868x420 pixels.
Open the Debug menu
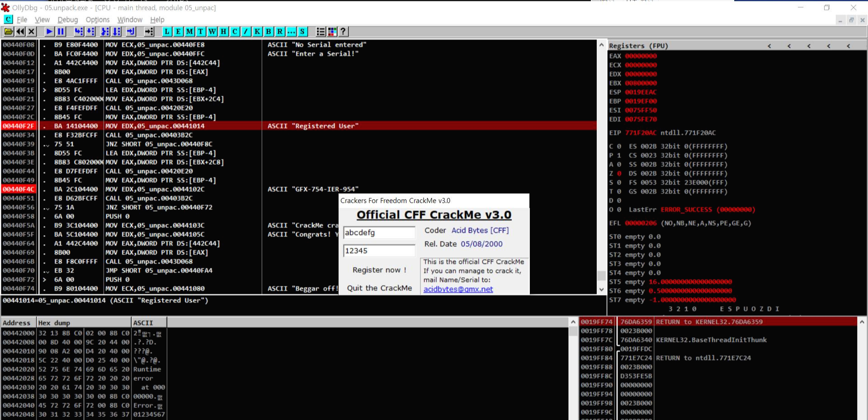[68, 19]
